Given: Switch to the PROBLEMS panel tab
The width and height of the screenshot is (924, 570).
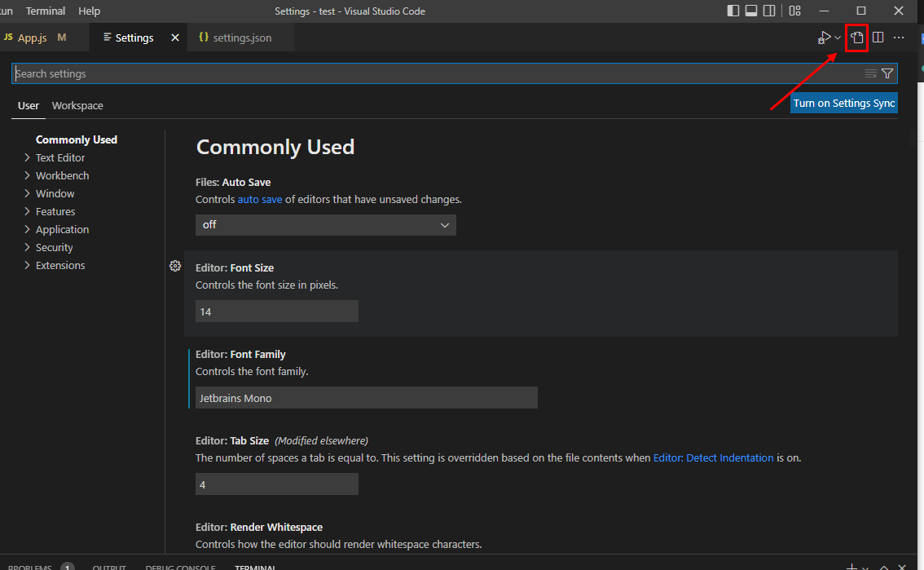Looking at the screenshot, I should (x=30, y=567).
